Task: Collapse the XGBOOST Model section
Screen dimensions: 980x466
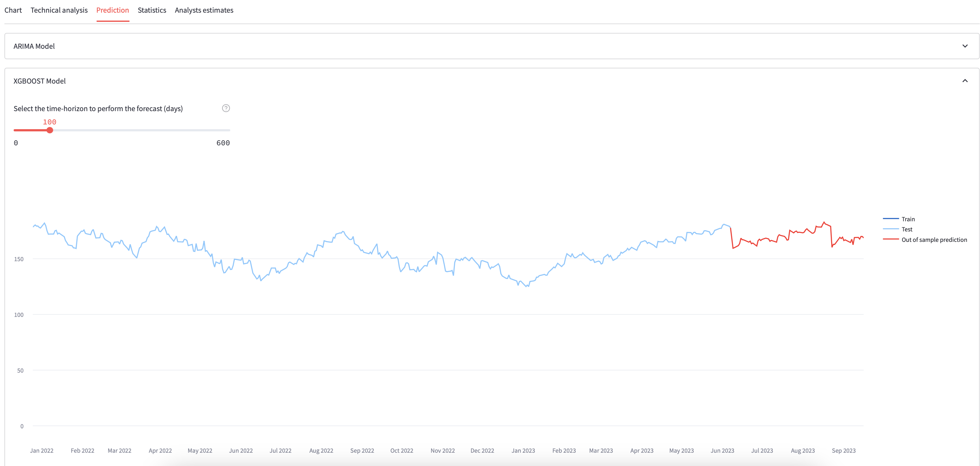Action: coord(39,81)
